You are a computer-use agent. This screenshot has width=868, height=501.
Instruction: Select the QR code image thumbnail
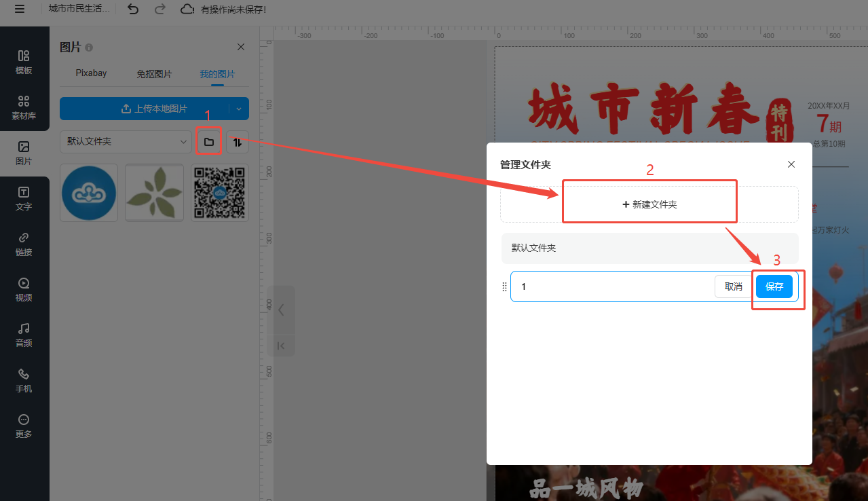point(219,193)
